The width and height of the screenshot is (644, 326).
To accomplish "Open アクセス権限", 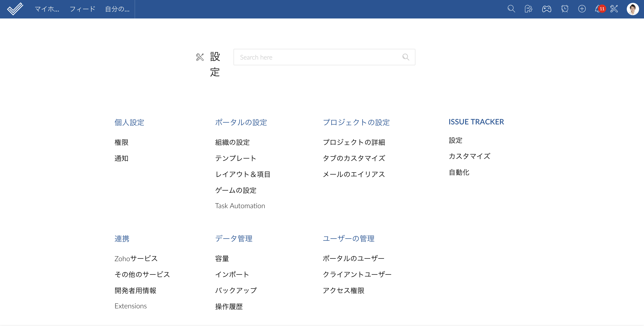I will (344, 290).
